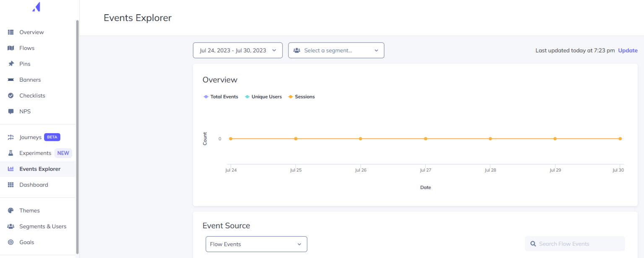
Task: Click inside the Search Flow Events field
Action: coord(574,244)
